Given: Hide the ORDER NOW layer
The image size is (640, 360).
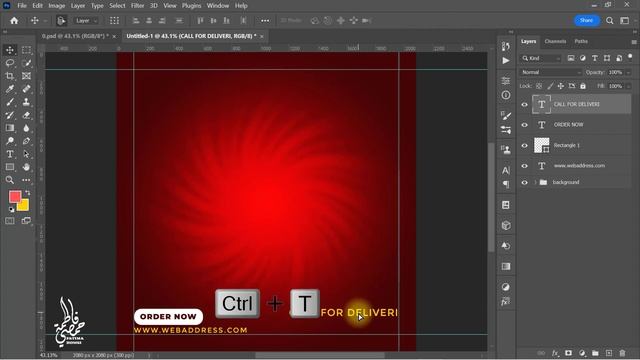Looking at the screenshot, I should coord(524,125).
